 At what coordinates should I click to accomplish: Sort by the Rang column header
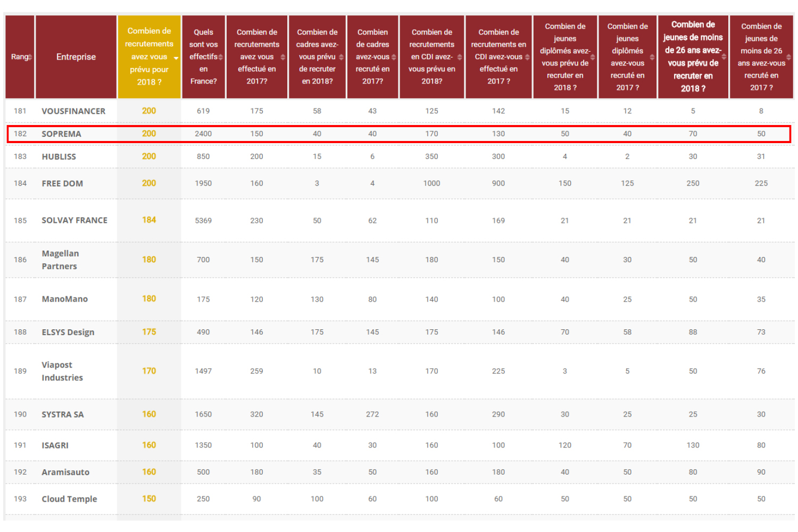tap(20, 57)
